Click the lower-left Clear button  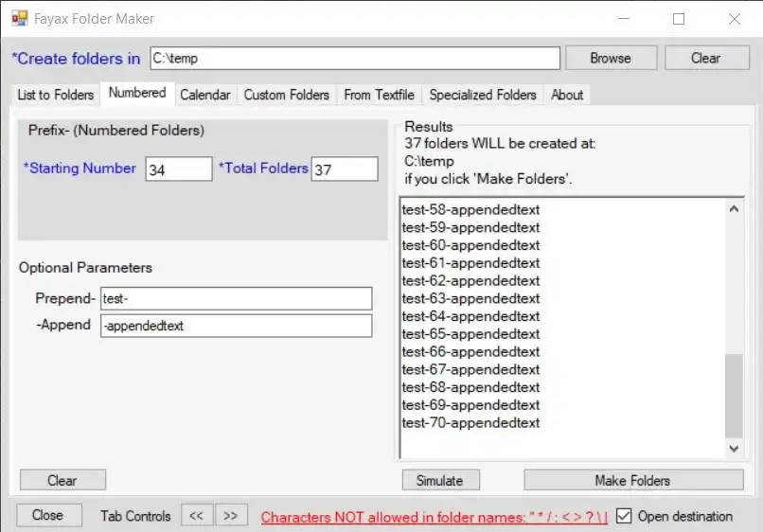coord(62,480)
